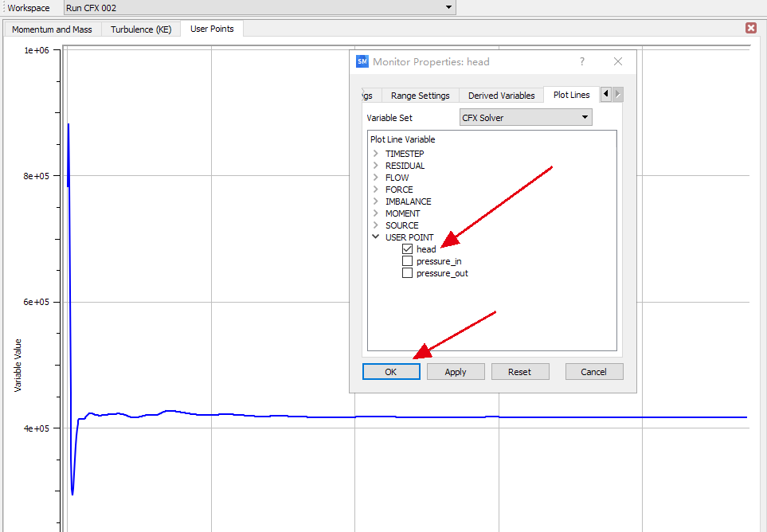The image size is (767, 532).
Task: Click the Apply button
Action: click(x=456, y=372)
